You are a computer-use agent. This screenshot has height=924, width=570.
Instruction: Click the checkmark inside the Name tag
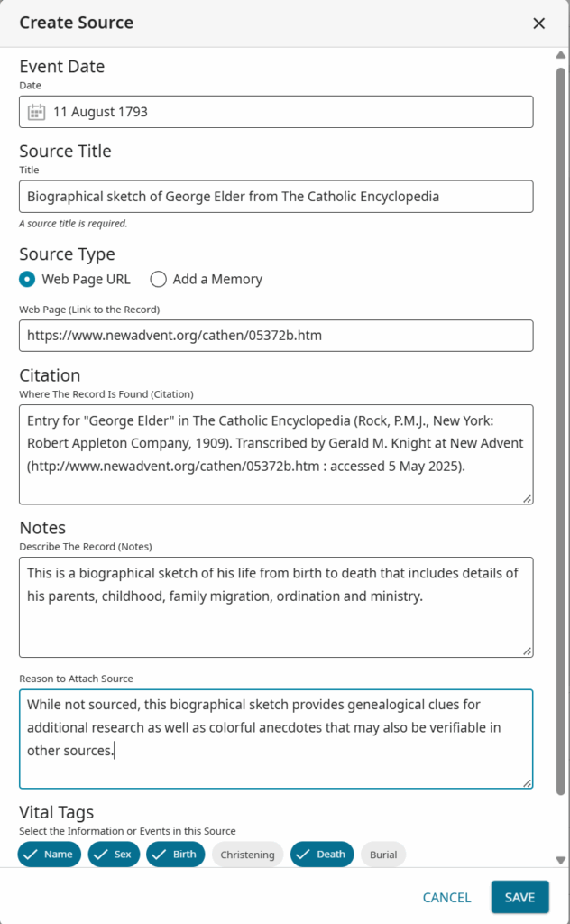tap(31, 855)
